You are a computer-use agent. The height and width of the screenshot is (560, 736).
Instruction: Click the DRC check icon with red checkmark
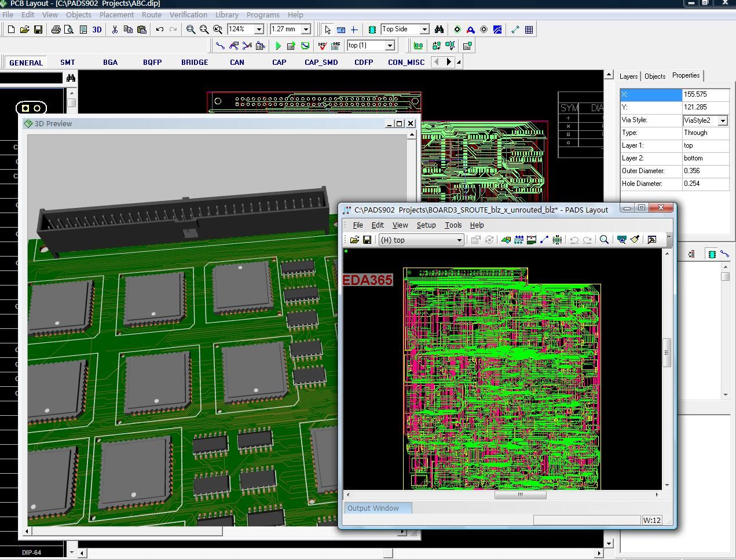[x=322, y=46]
